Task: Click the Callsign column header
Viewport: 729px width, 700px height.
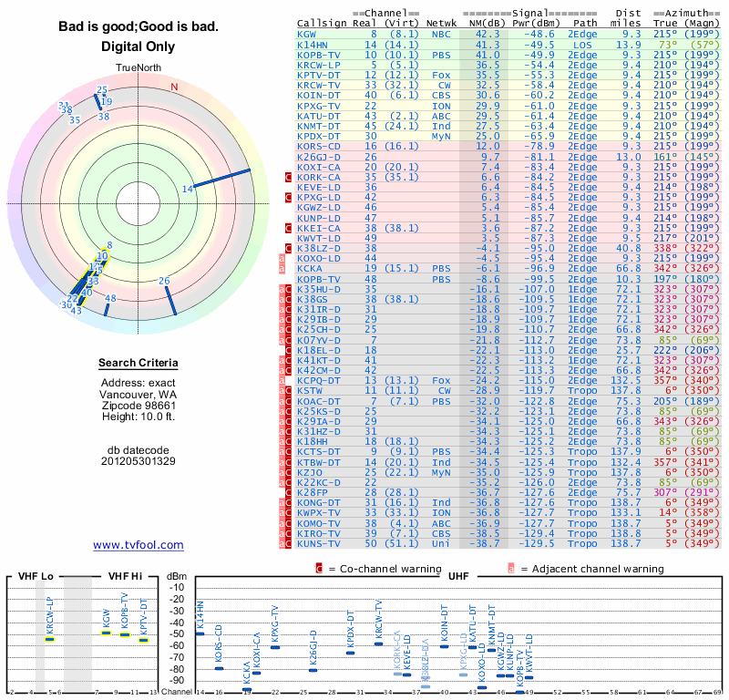Action: 323,24
